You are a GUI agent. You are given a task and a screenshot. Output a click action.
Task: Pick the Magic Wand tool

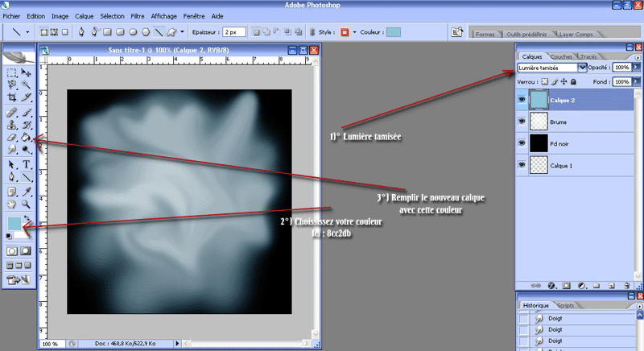point(27,85)
